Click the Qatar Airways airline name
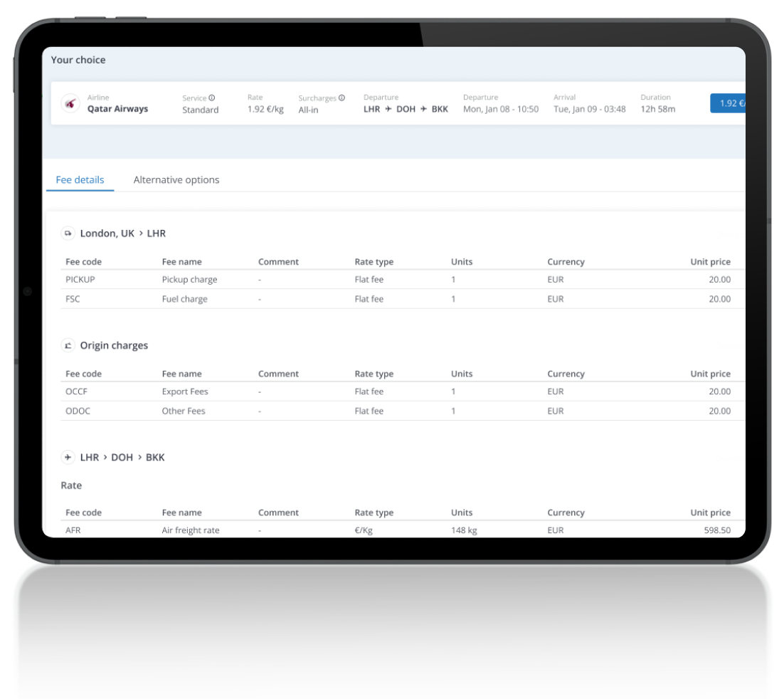 point(117,109)
